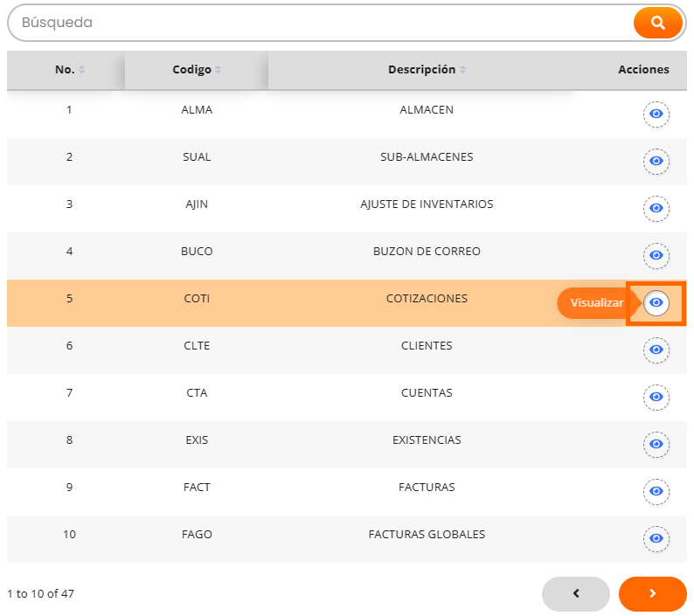
Task: Open eye icon for SUB-ALMACENES
Action: pos(656,162)
